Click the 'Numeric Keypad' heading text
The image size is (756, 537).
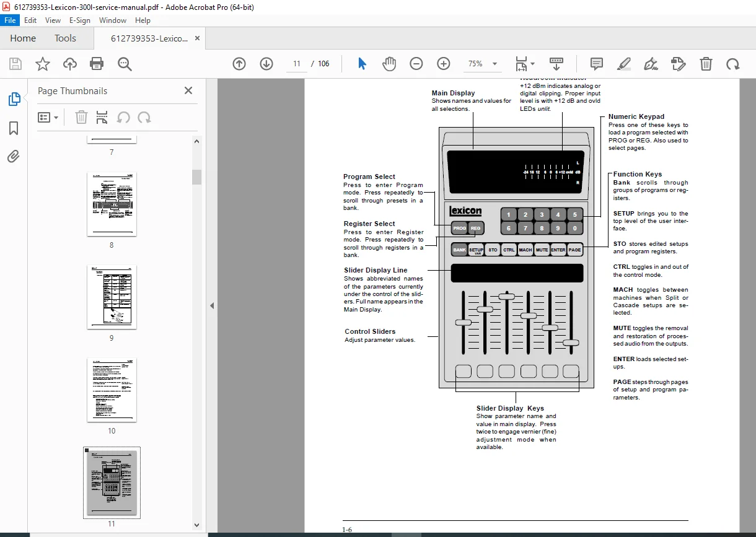[x=636, y=116]
